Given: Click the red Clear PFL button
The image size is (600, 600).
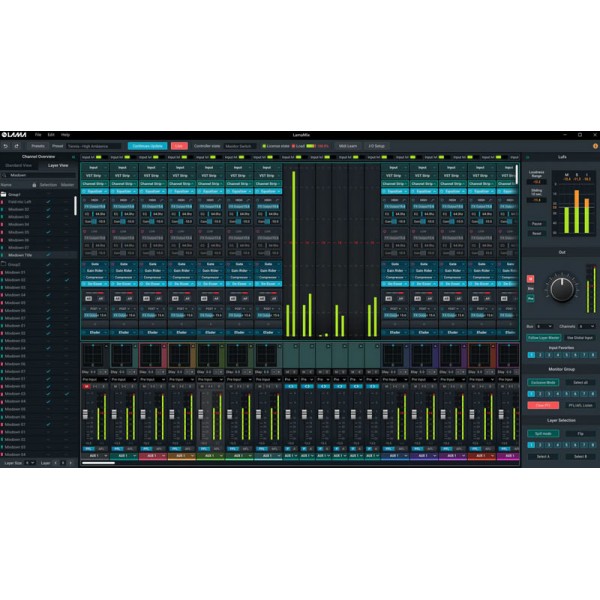Looking at the screenshot, I should [543, 405].
